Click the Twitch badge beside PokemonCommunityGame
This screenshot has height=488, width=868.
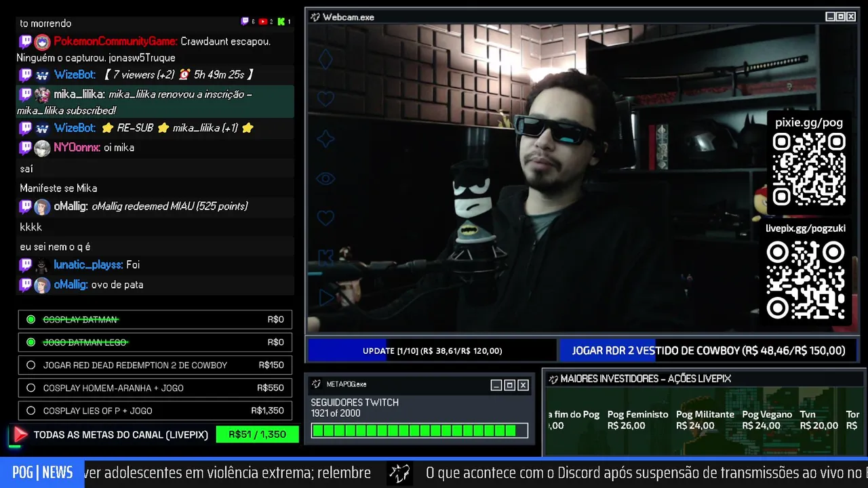point(25,42)
